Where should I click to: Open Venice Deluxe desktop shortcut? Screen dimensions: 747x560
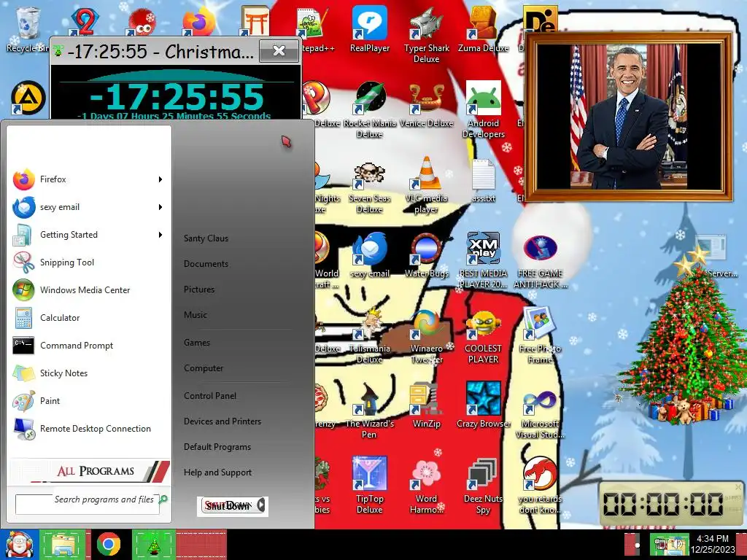click(426, 104)
